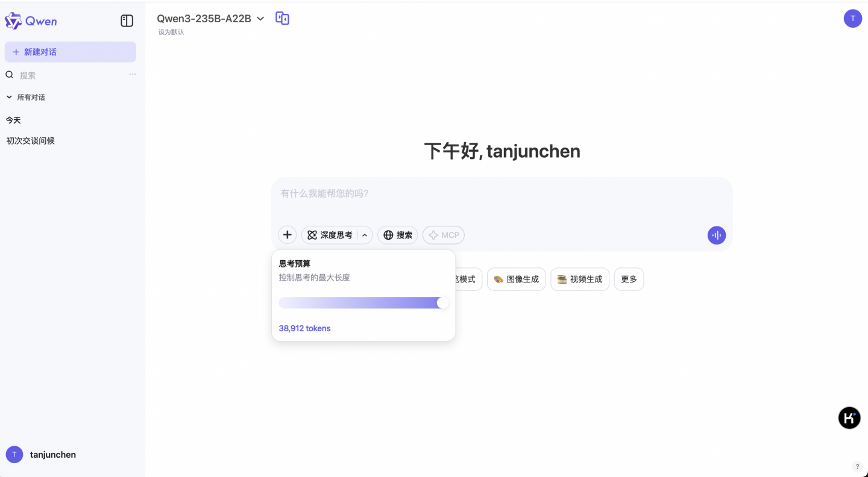The height and width of the screenshot is (477, 868).
Task: Collapse the sidebar with panel icon
Action: point(127,21)
